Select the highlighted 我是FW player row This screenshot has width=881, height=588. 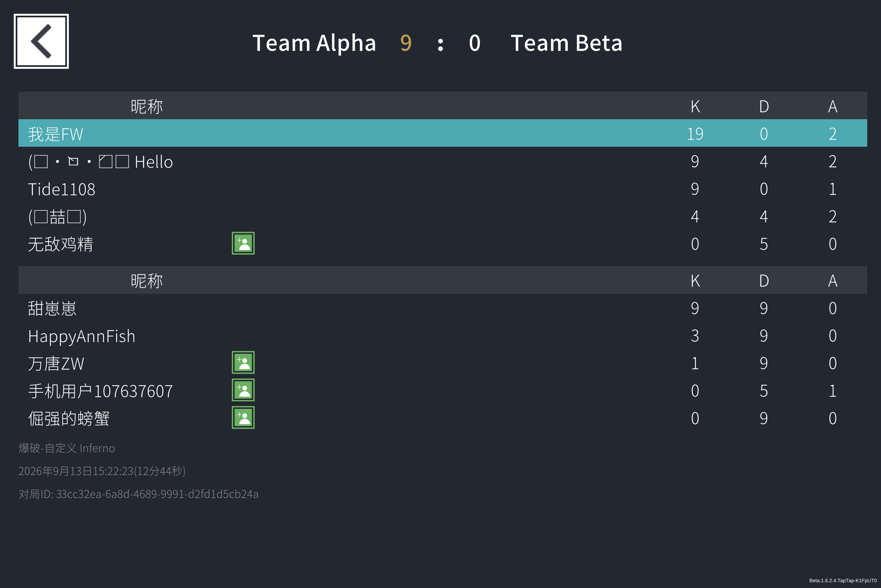coord(442,133)
